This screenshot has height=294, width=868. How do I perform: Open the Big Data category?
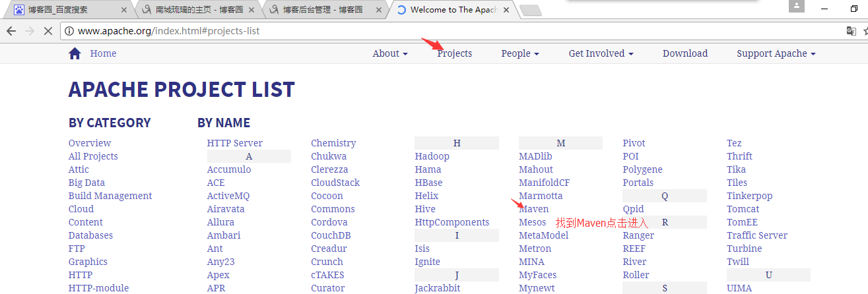coord(86,183)
